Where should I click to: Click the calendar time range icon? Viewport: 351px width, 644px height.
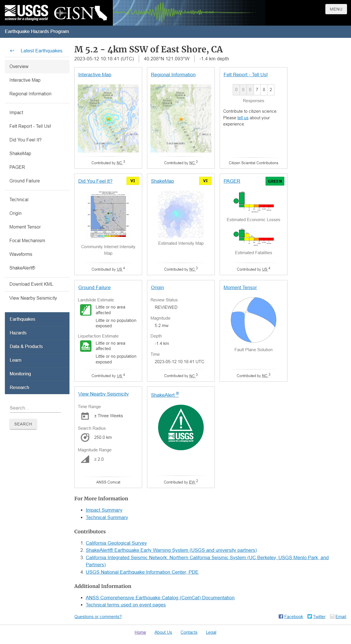click(85, 416)
